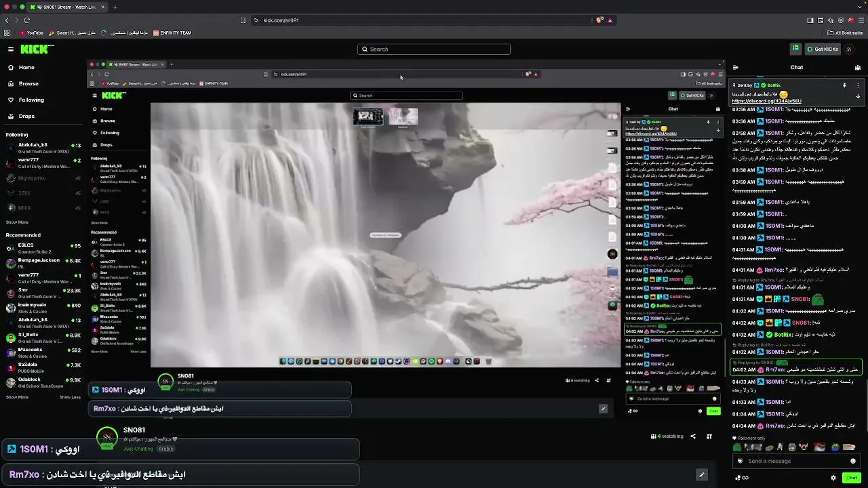The height and width of the screenshot is (488, 868).
Task: Click the Get KICKs button
Action: click(823, 49)
